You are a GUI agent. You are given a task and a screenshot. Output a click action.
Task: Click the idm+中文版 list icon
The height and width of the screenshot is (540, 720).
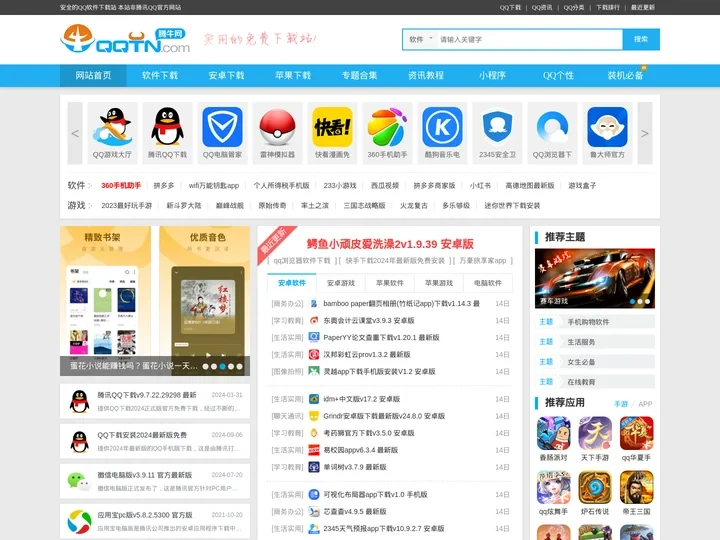click(314, 399)
